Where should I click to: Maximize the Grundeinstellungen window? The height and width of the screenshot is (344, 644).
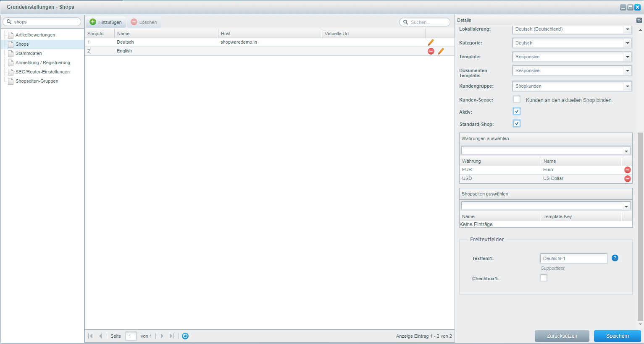pos(630,7)
